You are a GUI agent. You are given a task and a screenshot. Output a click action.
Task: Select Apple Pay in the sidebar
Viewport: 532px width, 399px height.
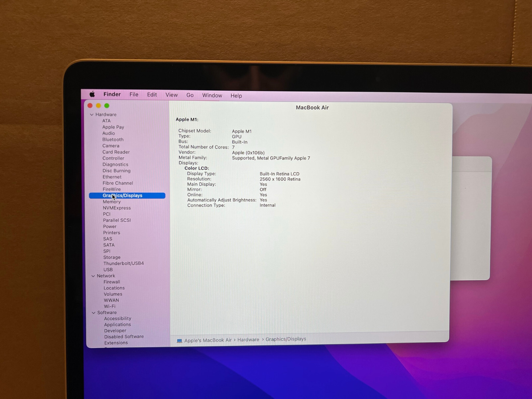click(113, 127)
